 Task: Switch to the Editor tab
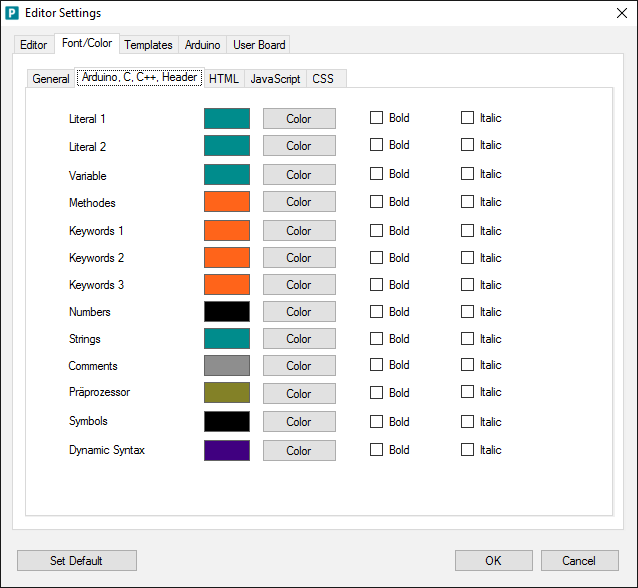point(33,45)
